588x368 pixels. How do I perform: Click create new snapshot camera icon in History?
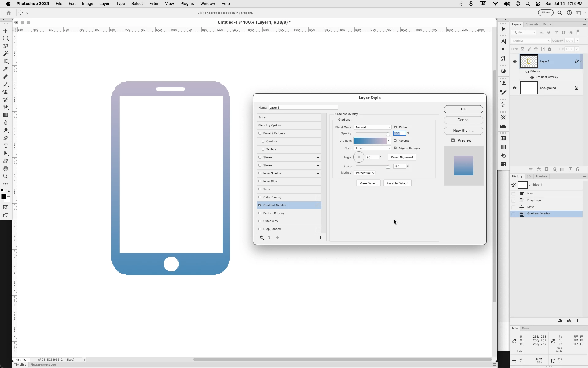569,321
